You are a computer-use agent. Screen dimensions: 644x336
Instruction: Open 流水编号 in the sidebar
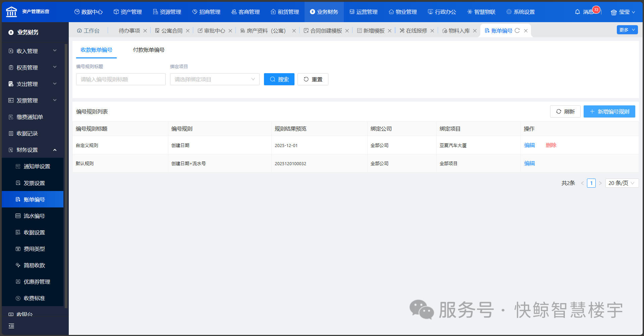34,216
